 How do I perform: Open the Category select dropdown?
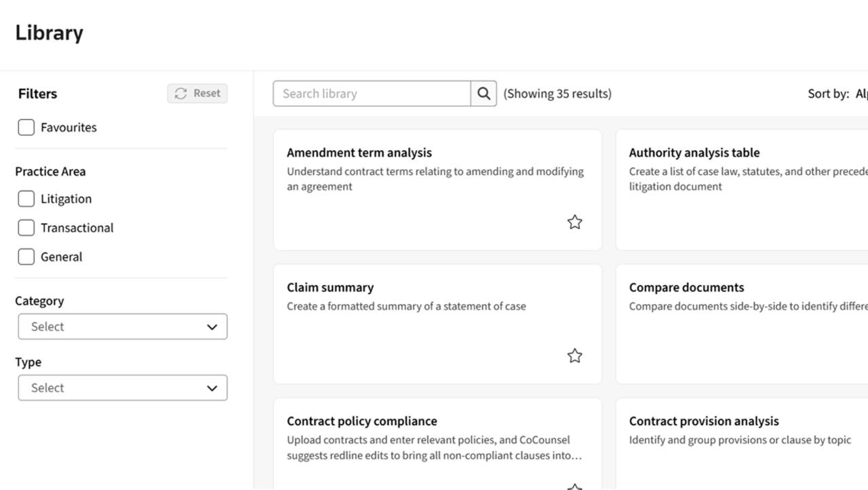[x=122, y=326]
